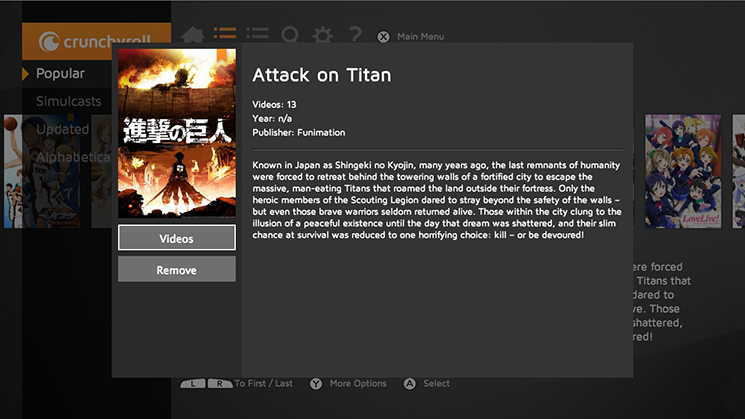Image resolution: width=745 pixels, height=419 pixels.
Task: Click the question mark help icon
Action: tap(354, 36)
